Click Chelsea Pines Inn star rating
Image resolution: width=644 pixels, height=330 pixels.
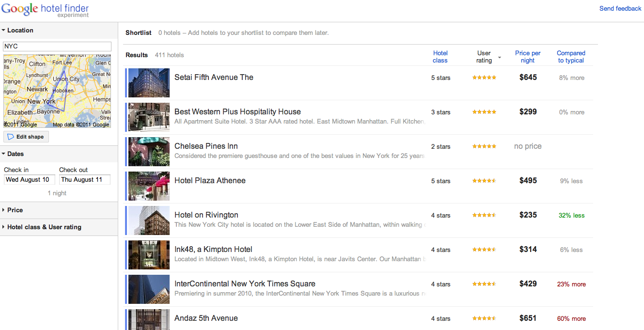pos(484,146)
